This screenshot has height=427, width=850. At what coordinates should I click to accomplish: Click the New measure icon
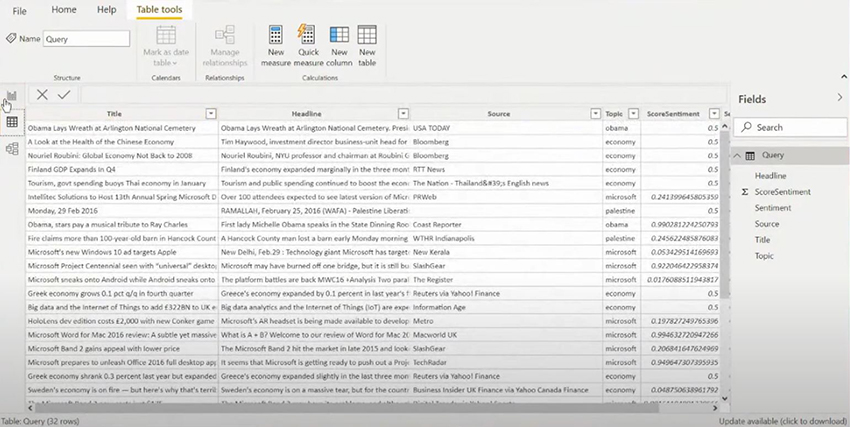pyautogui.click(x=276, y=42)
